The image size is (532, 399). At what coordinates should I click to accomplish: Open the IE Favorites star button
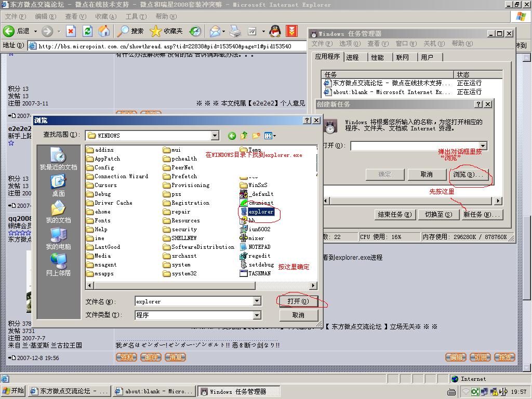pyautogui.click(x=166, y=31)
